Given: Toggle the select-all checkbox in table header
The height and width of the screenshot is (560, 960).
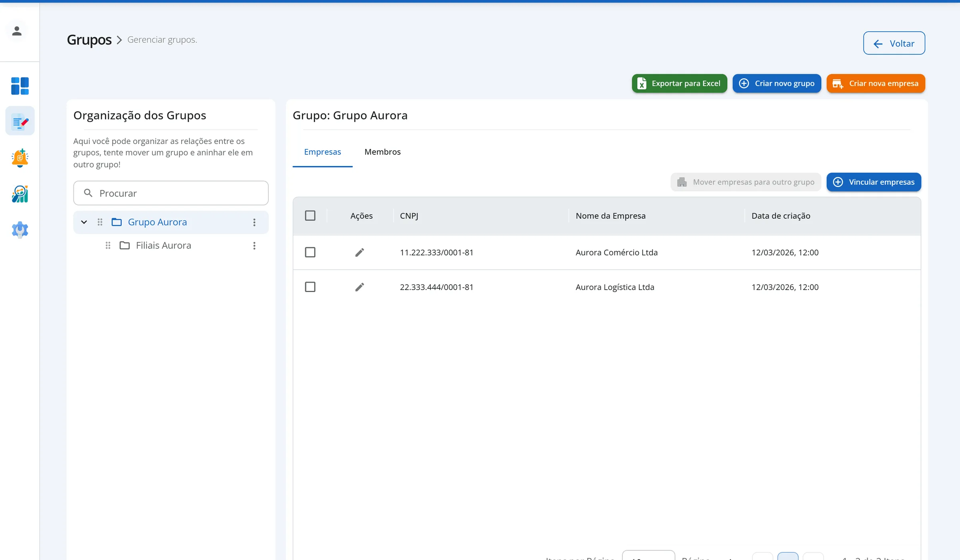Looking at the screenshot, I should [310, 216].
